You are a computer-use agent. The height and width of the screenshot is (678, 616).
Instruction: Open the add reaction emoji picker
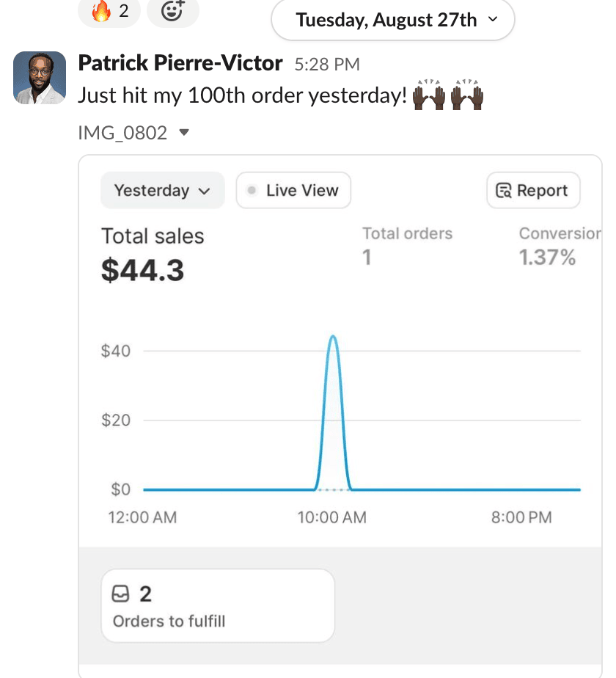[172, 11]
